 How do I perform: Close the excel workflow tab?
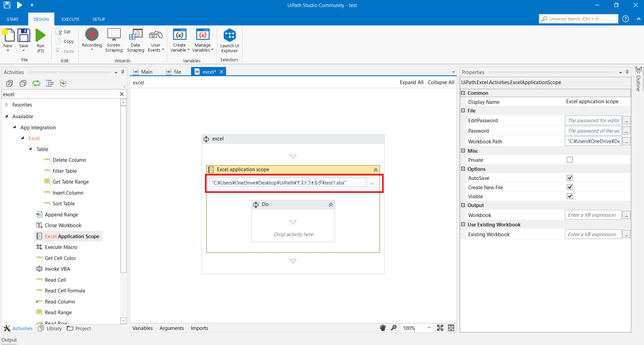coord(221,72)
